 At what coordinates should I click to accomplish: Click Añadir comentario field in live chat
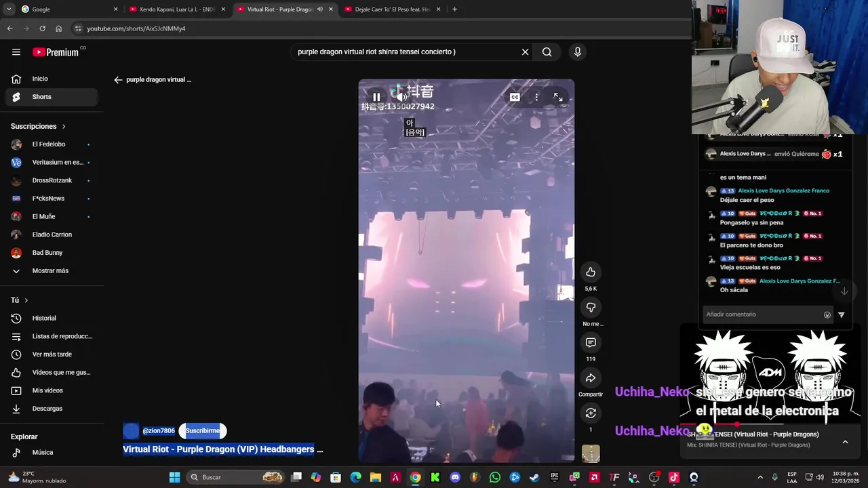pyautogui.click(x=759, y=314)
